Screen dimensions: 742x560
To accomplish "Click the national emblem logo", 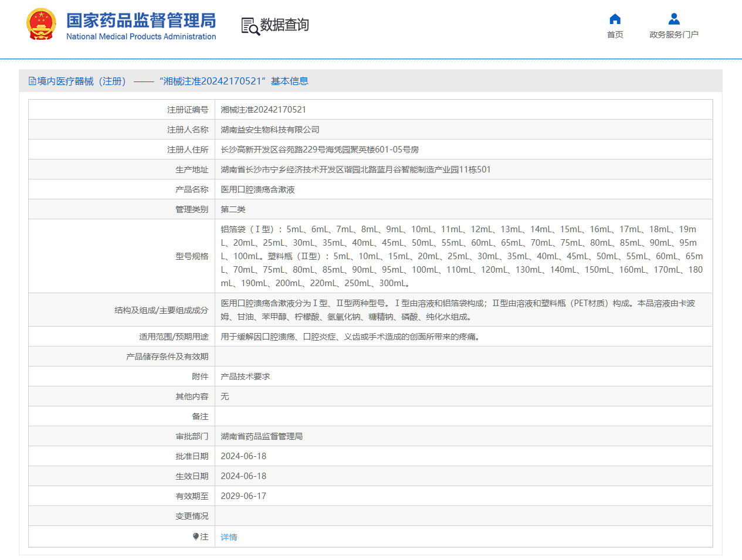I will click(41, 24).
